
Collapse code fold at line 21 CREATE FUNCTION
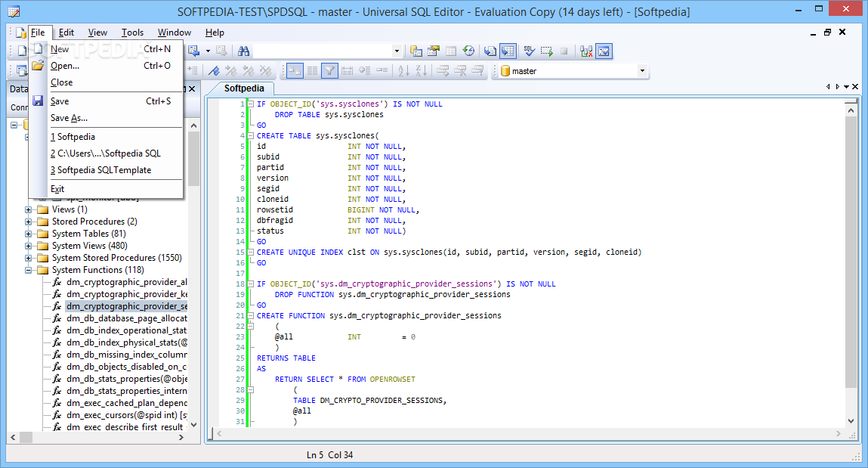(x=251, y=316)
